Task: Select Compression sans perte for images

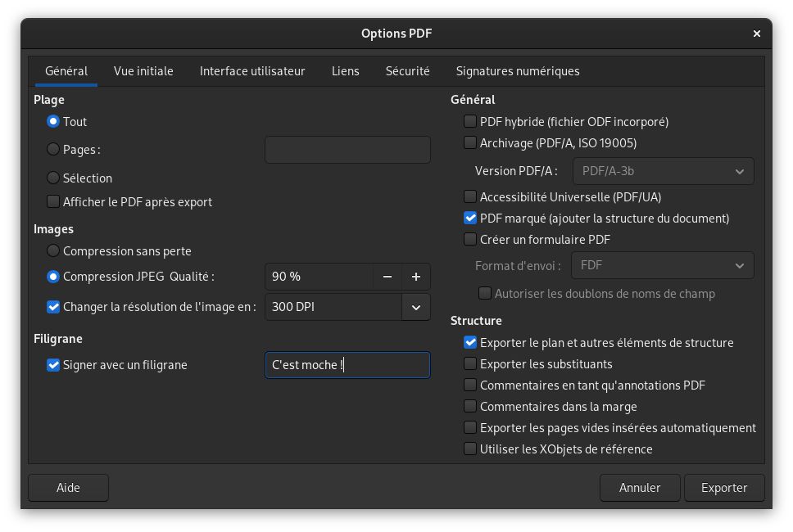Action: pyautogui.click(x=53, y=251)
